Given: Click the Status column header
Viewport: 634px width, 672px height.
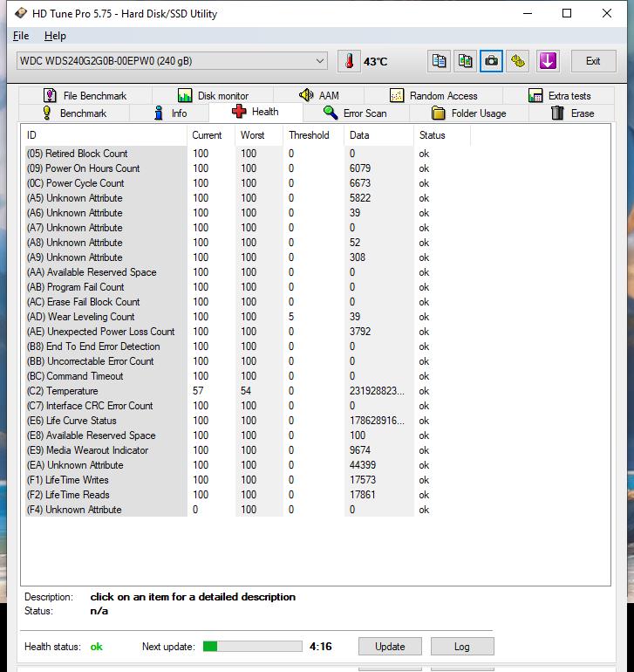Looking at the screenshot, I should point(441,135).
